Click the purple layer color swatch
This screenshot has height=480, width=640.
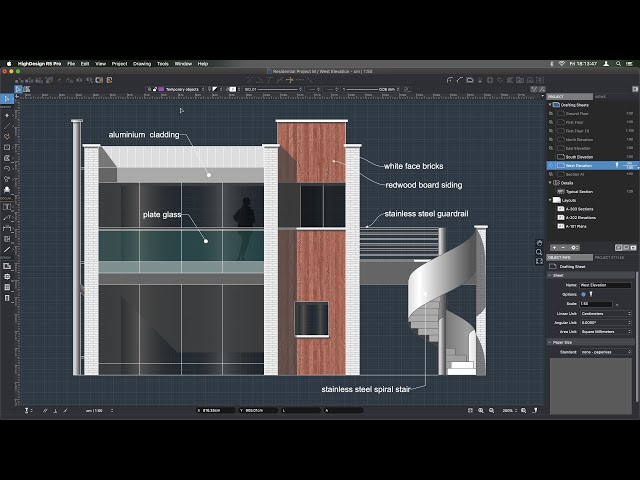[x=161, y=89]
